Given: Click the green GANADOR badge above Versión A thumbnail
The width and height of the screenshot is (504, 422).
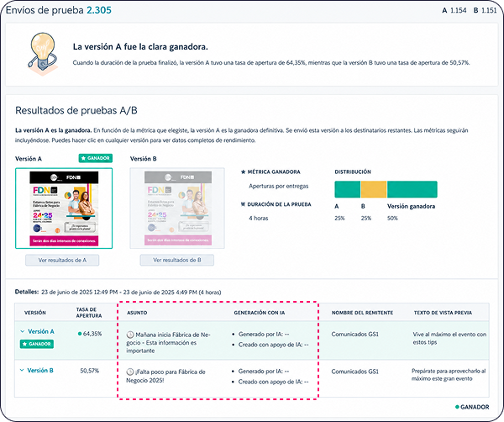Looking at the screenshot, I should point(96,158).
